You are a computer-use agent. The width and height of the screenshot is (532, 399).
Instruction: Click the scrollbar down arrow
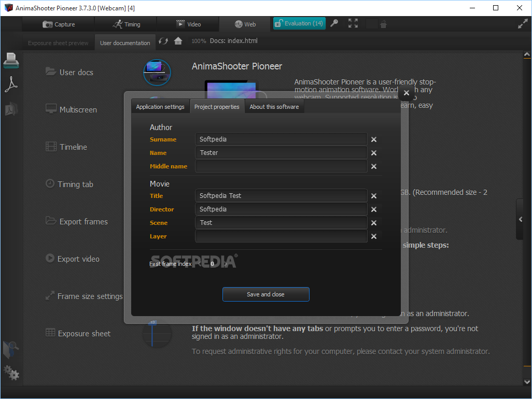coord(527,382)
